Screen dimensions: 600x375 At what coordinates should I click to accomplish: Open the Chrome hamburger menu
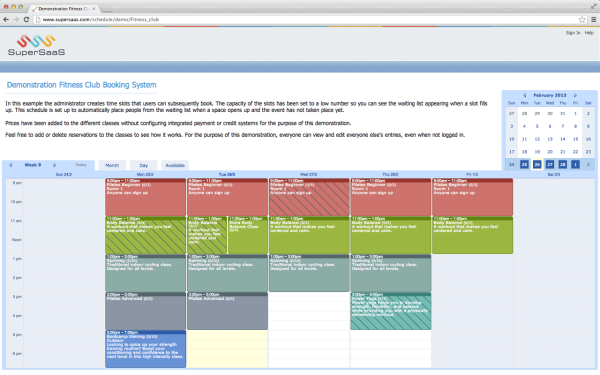(x=593, y=20)
